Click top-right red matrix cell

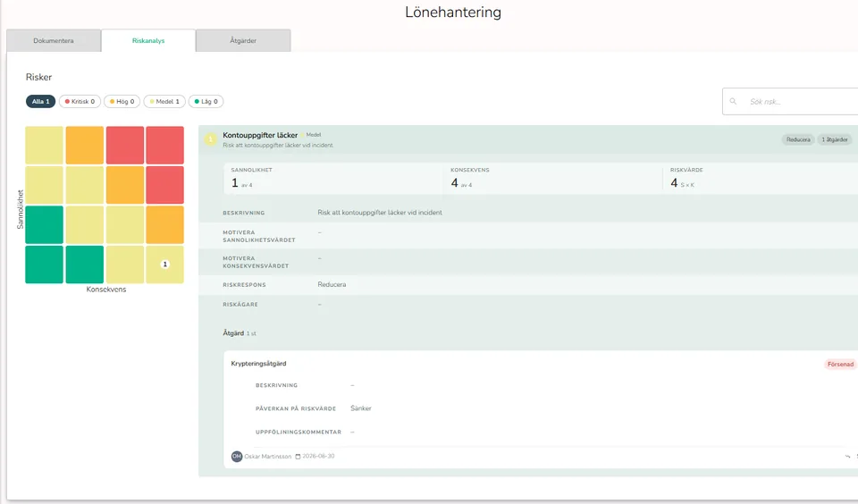(x=164, y=145)
